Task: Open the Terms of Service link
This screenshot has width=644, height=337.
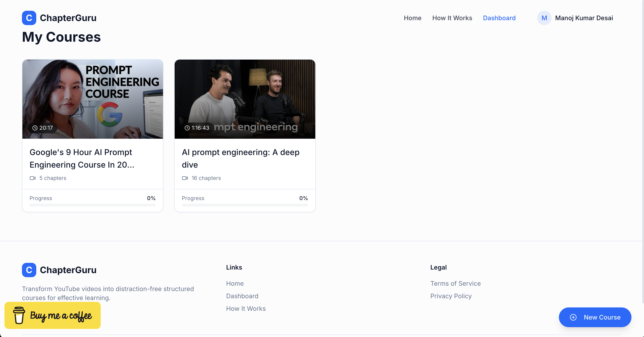Action: pyautogui.click(x=455, y=283)
